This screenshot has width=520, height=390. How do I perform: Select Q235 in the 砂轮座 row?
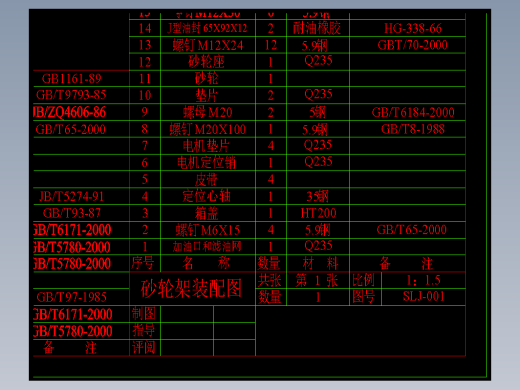click(318, 60)
